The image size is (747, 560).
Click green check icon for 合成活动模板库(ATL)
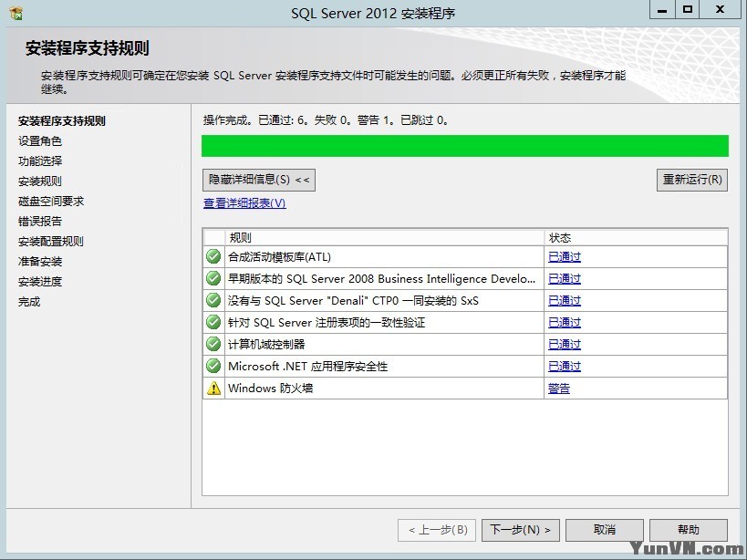pyautogui.click(x=213, y=256)
